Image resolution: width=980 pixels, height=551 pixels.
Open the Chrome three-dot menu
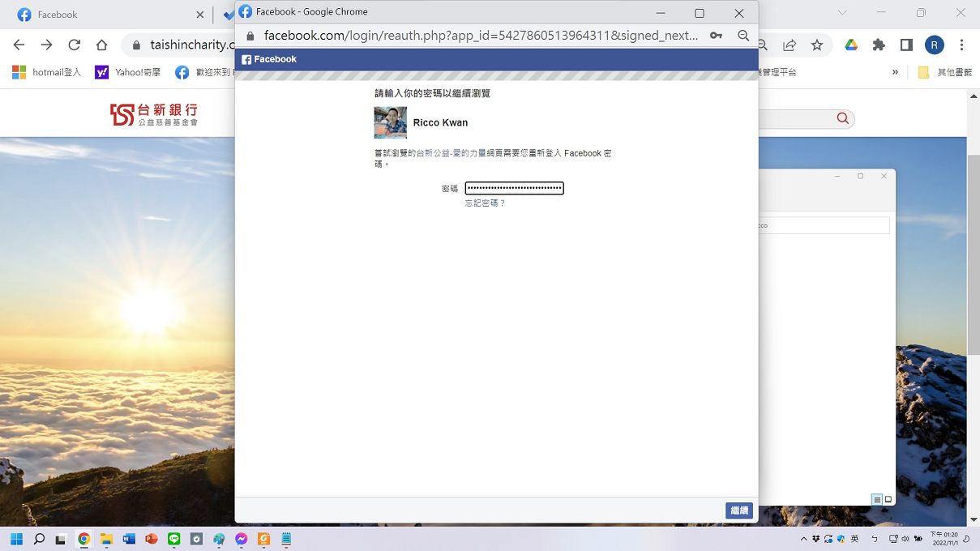coord(961,45)
